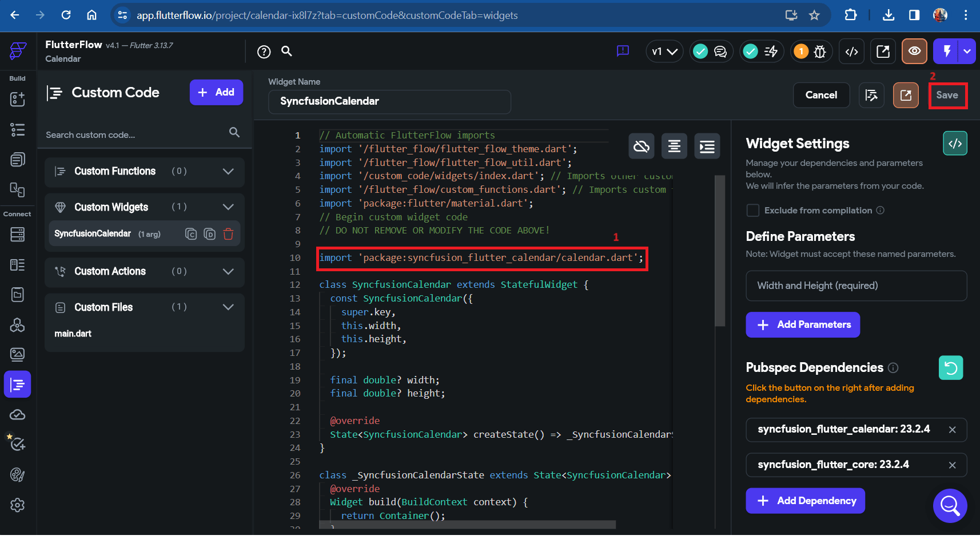Collapse the Custom Files section
This screenshot has width=980, height=539.
(228, 307)
